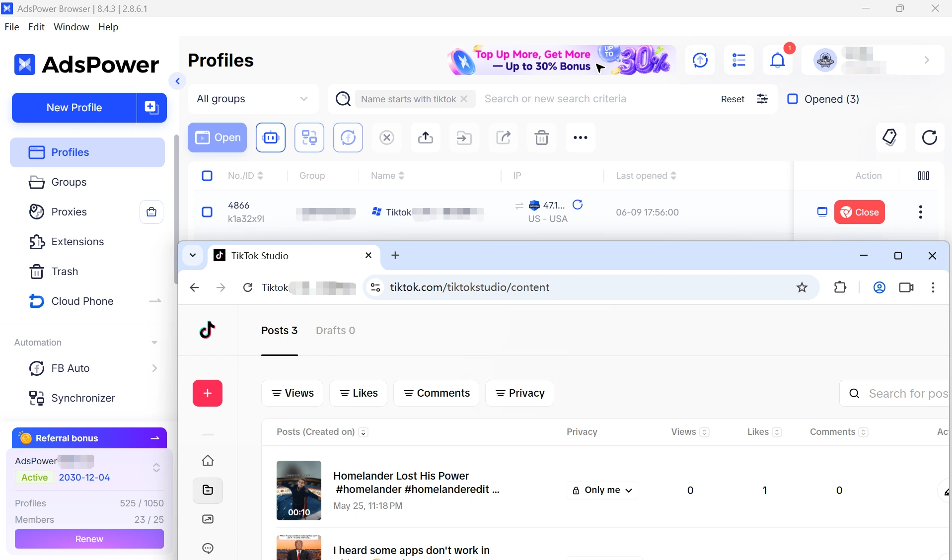Bookmark the TikTok page with star icon
Screen dimensions: 952x560
click(802, 287)
